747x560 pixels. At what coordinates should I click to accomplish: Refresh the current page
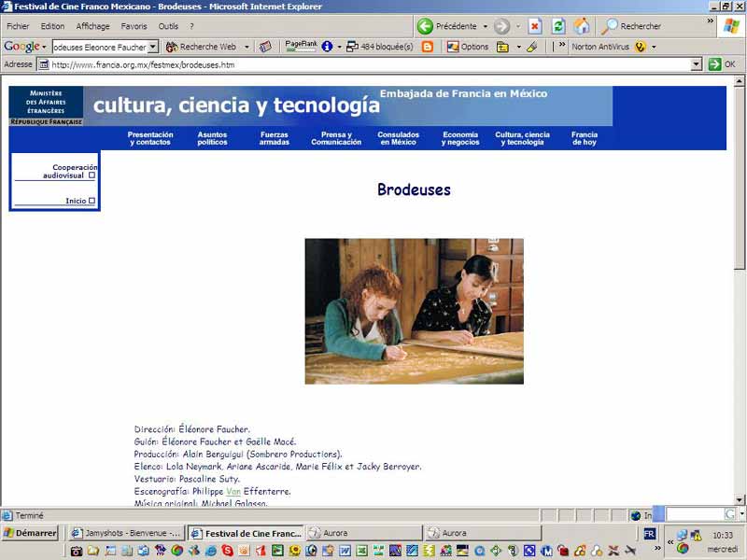tap(557, 26)
